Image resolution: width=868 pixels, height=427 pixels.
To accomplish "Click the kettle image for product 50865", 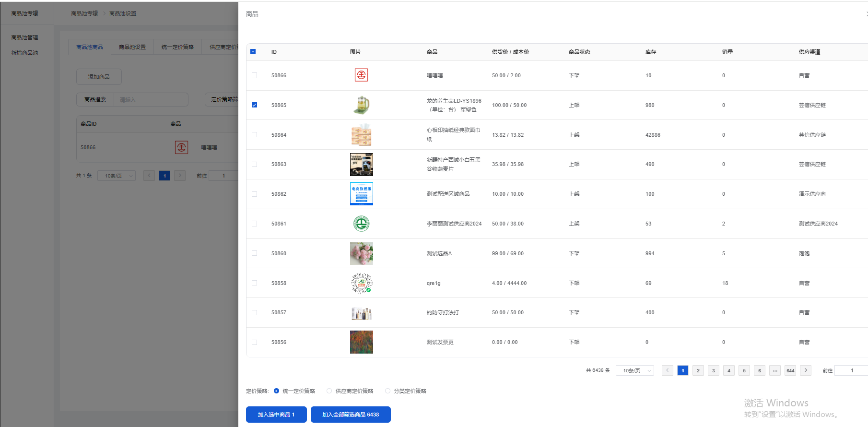I will click(x=361, y=105).
